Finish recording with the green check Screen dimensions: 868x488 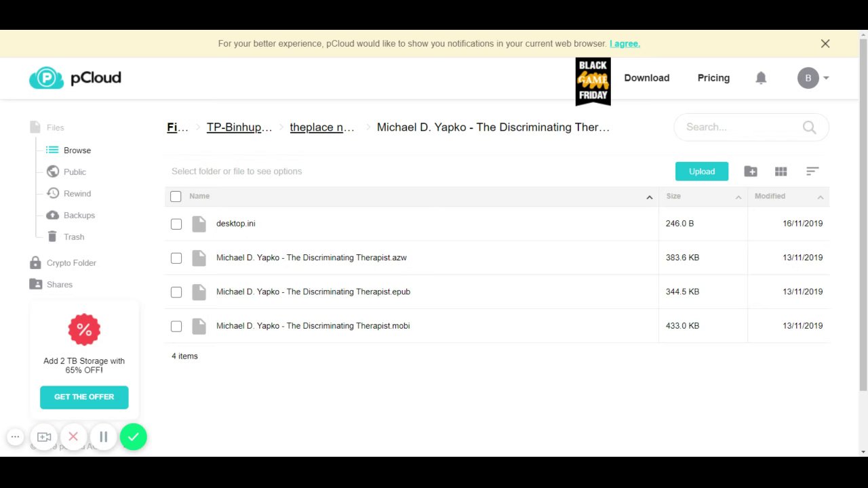(x=134, y=437)
